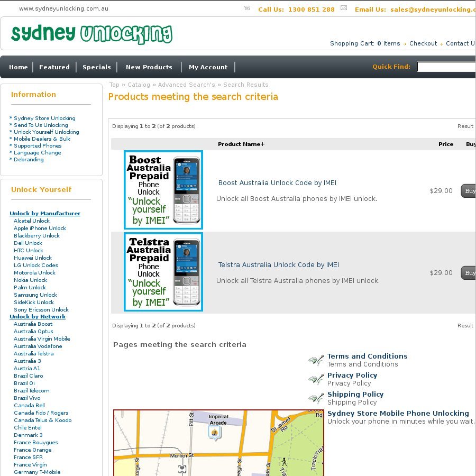
Task: Click the Unlock by Network heading link
Action: click(x=38, y=317)
